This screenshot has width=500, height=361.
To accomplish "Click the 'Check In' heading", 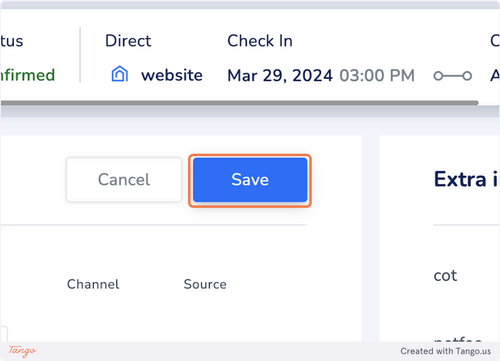I will coord(260,41).
